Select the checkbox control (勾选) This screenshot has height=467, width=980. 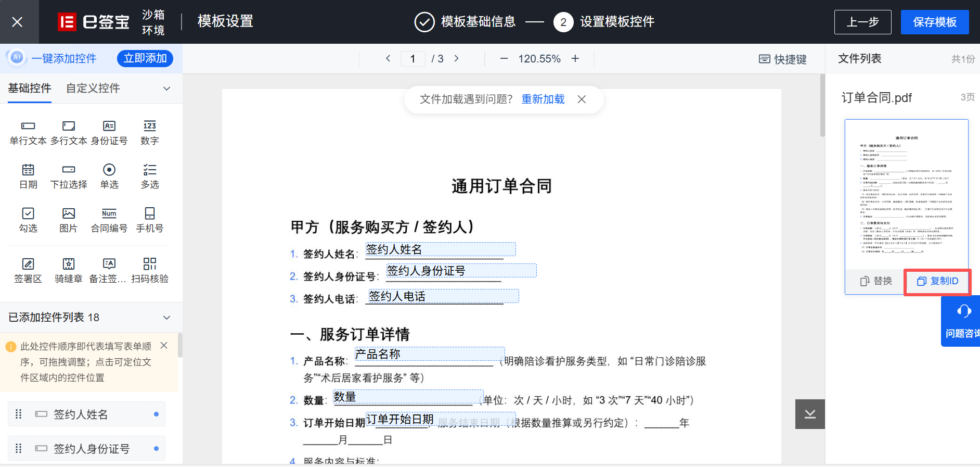click(x=28, y=220)
